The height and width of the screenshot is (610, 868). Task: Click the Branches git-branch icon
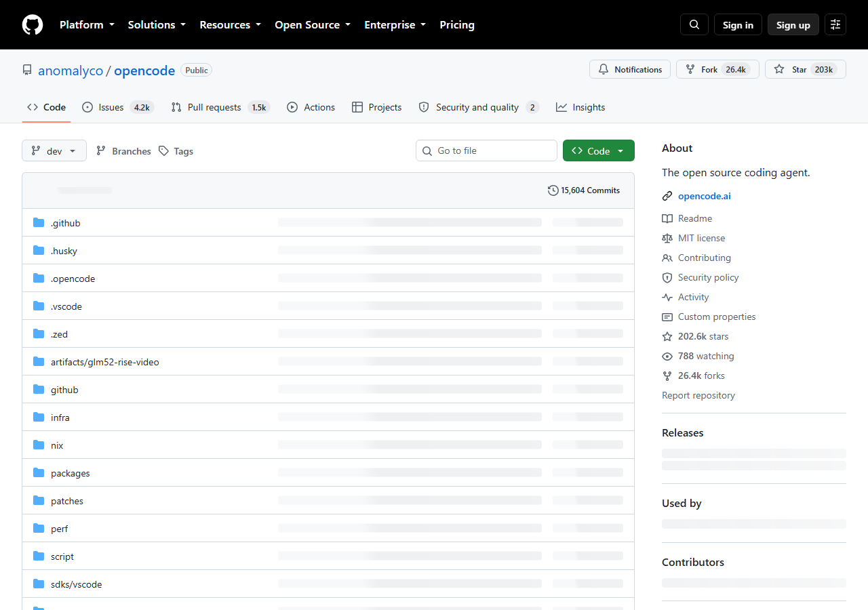tap(101, 151)
